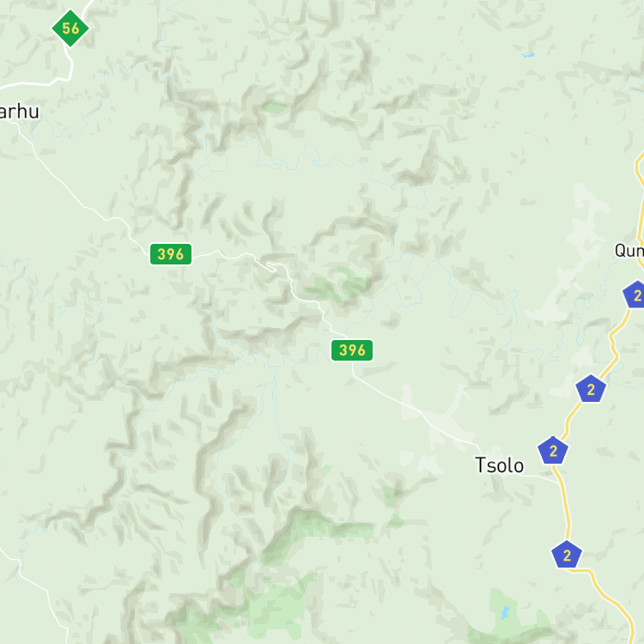Select the 396 shield nearest the arhu label
The height and width of the screenshot is (644, 644).
pyautogui.click(x=171, y=254)
